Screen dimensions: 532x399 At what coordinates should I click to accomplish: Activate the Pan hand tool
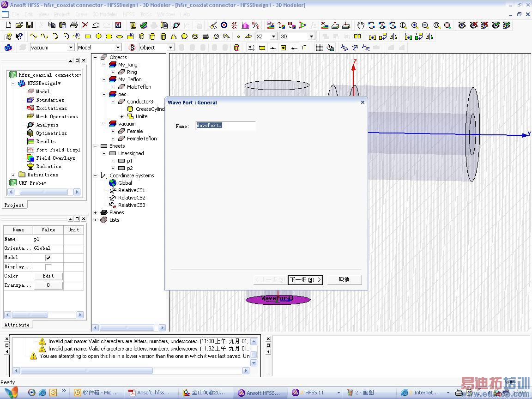tap(361, 25)
